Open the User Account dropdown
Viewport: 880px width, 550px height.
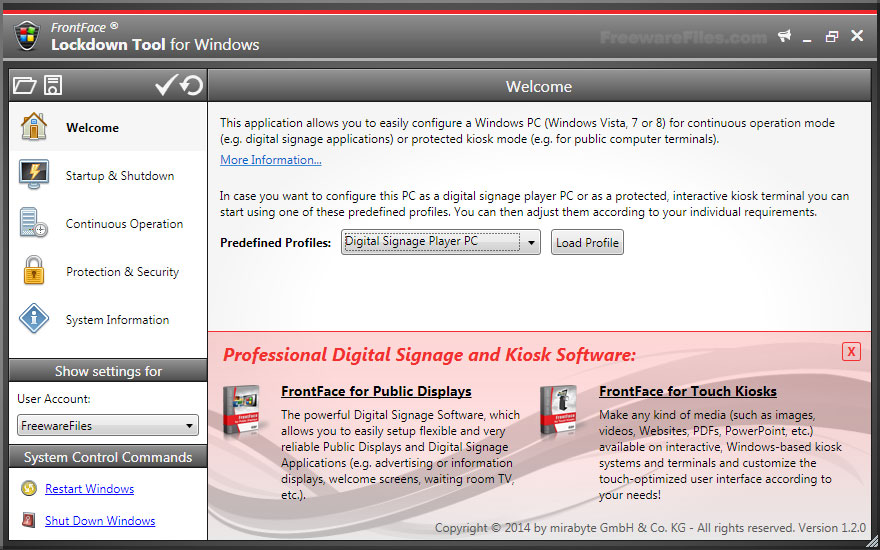[x=108, y=425]
